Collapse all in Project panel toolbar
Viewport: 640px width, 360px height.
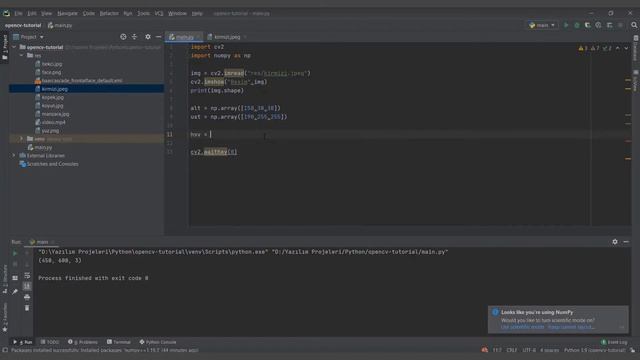[134, 37]
